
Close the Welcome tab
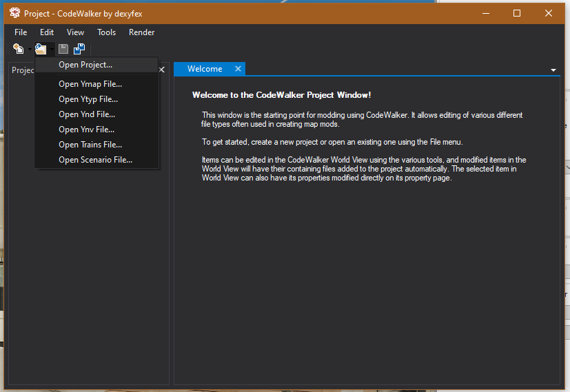[x=238, y=69]
